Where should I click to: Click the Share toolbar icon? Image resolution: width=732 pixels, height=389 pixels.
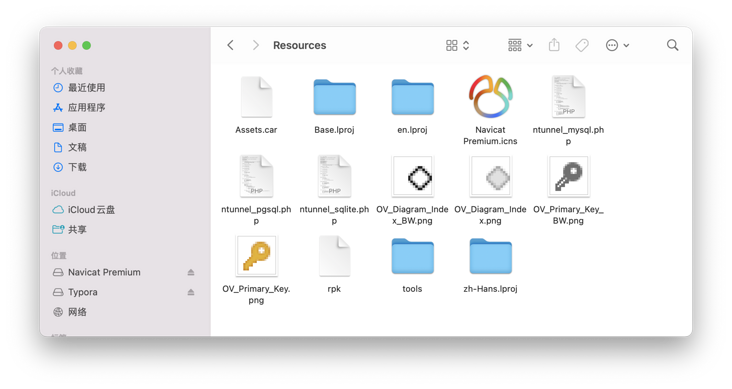coord(554,45)
